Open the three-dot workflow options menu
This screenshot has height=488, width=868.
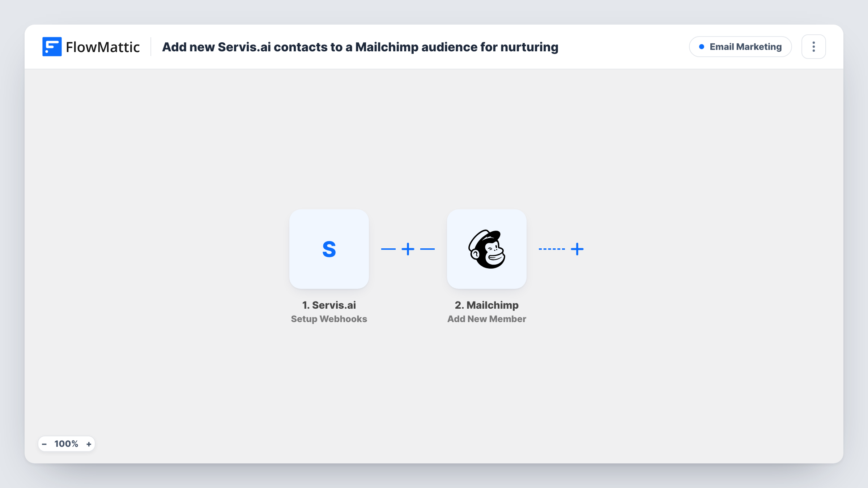pos(813,47)
